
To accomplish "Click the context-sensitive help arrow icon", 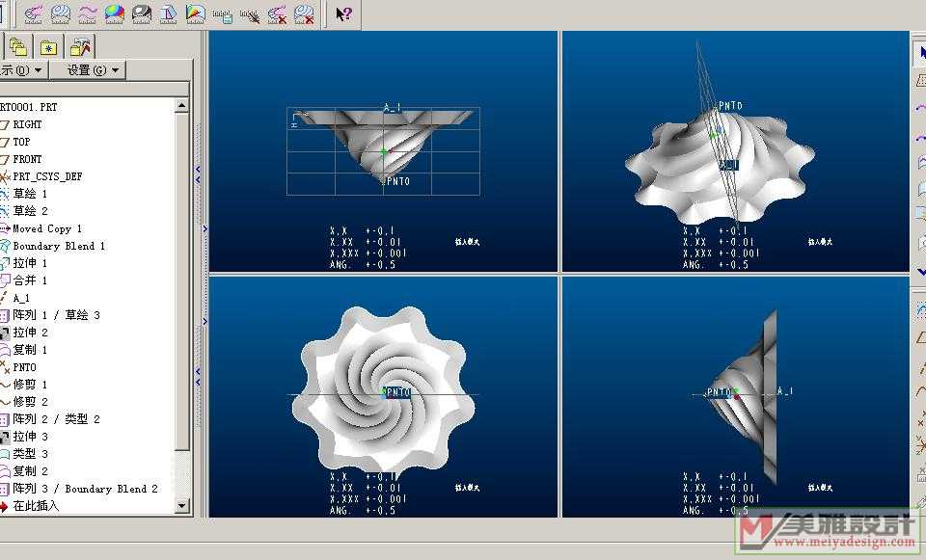I will (x=343, y=13).
